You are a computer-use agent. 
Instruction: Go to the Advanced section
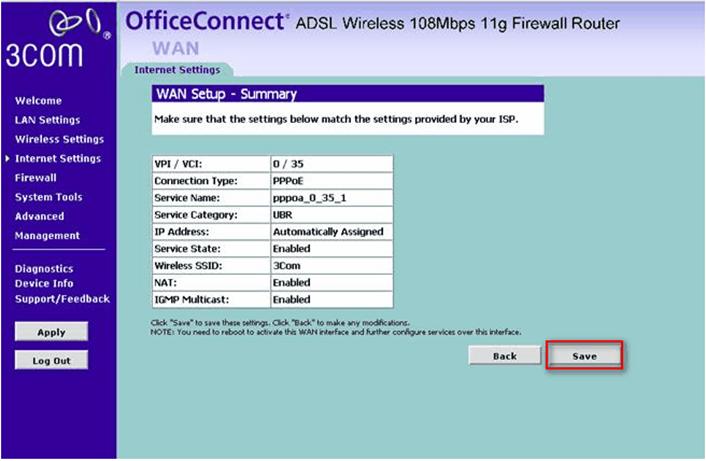coord(40,217)
